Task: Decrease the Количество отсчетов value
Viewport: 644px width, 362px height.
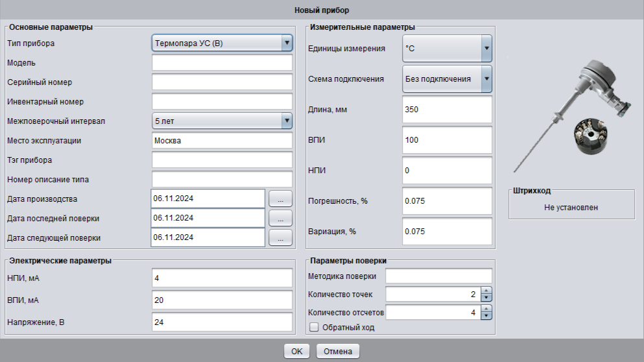Action: 487,316
